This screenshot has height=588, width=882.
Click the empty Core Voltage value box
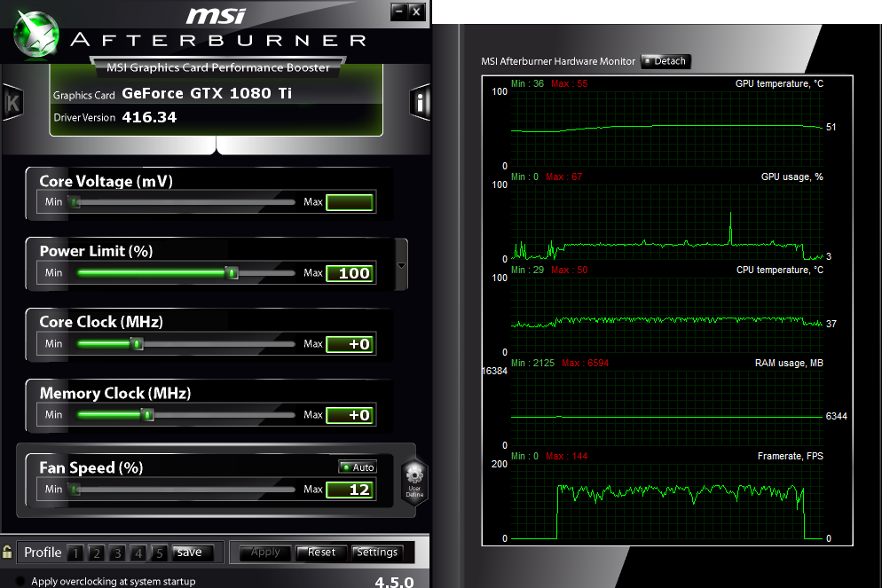pyautogui.click(x=350, y=202)
